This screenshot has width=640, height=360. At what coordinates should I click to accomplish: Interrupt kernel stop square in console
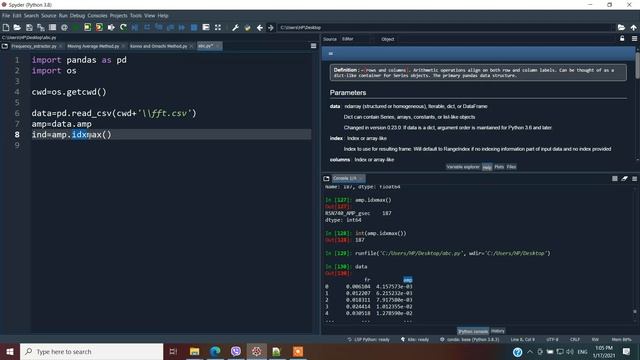pos(615,178)
